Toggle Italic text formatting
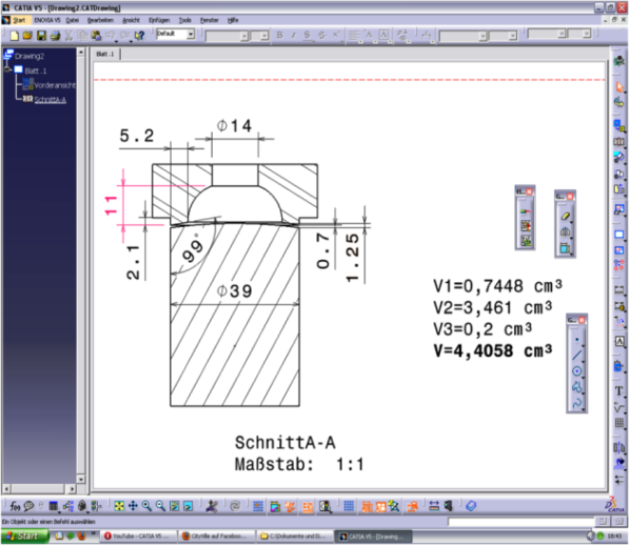This screenshot has width=629, height=545. pos(294,35)
